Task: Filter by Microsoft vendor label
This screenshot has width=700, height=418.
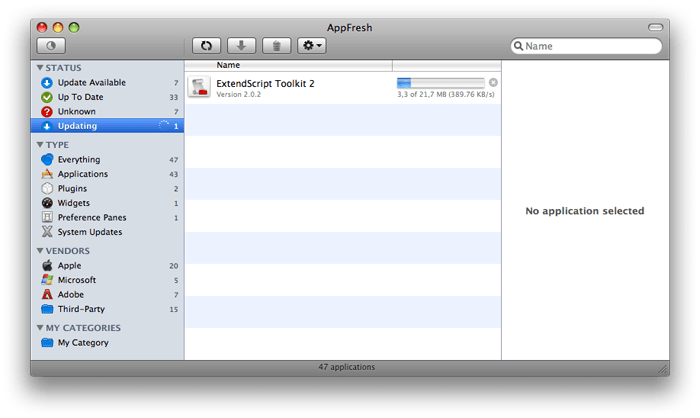Action: (x=77, y=280)
